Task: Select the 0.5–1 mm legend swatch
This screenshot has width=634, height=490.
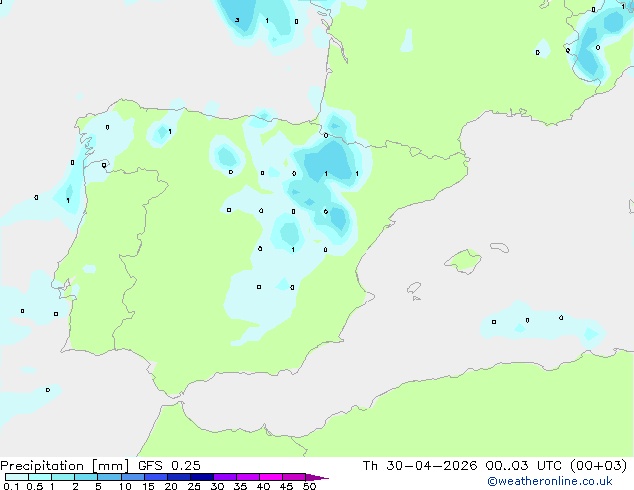Action: click(x=40, y=477)
